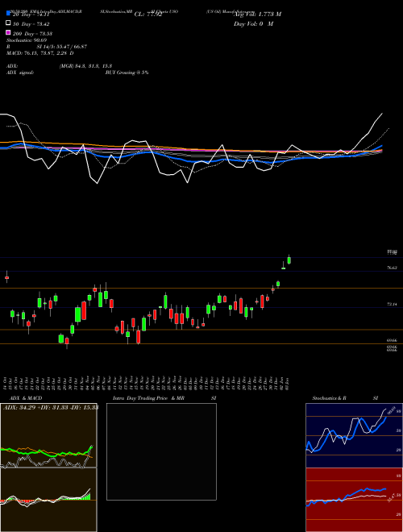The image size is (403, 532).
Task: Click the 'Stochastics & R' panel title
Action: (x=330, y=398)
